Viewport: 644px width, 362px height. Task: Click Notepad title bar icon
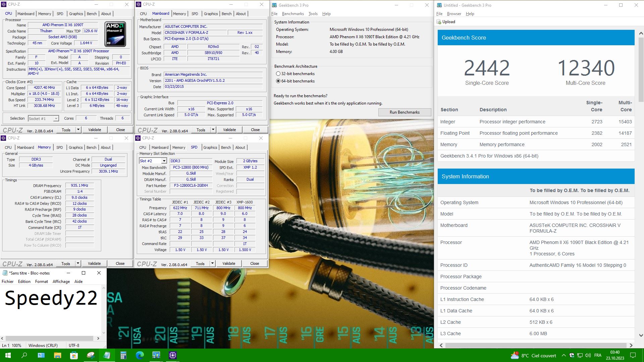coord(5,273)
